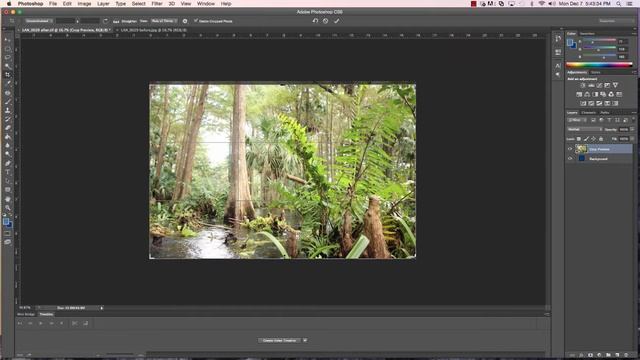Hide the Crop Preview layer
640x360 pixels.
[570, 149]
